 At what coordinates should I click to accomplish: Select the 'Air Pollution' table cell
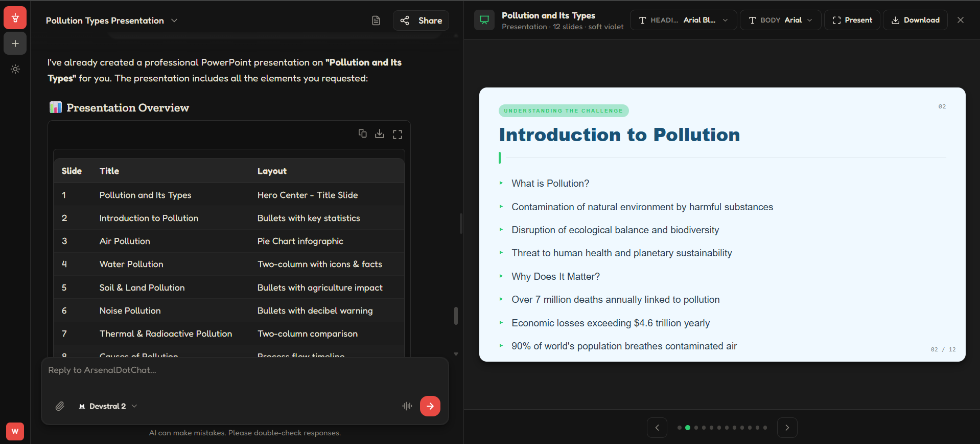125,241
